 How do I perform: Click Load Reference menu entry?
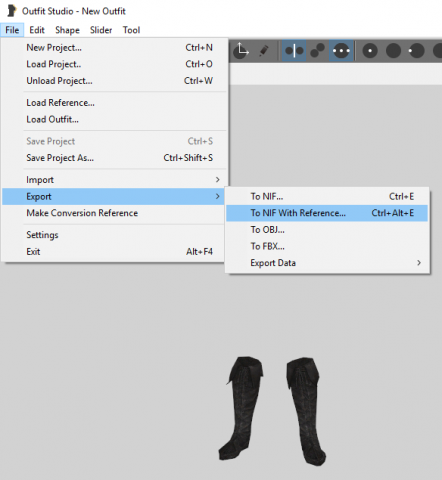pyautogui.click(x=114, y=103)
